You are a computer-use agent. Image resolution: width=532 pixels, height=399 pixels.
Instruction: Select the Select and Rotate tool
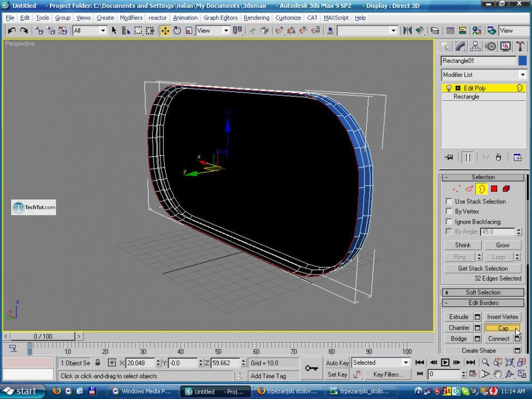(177, 31)
